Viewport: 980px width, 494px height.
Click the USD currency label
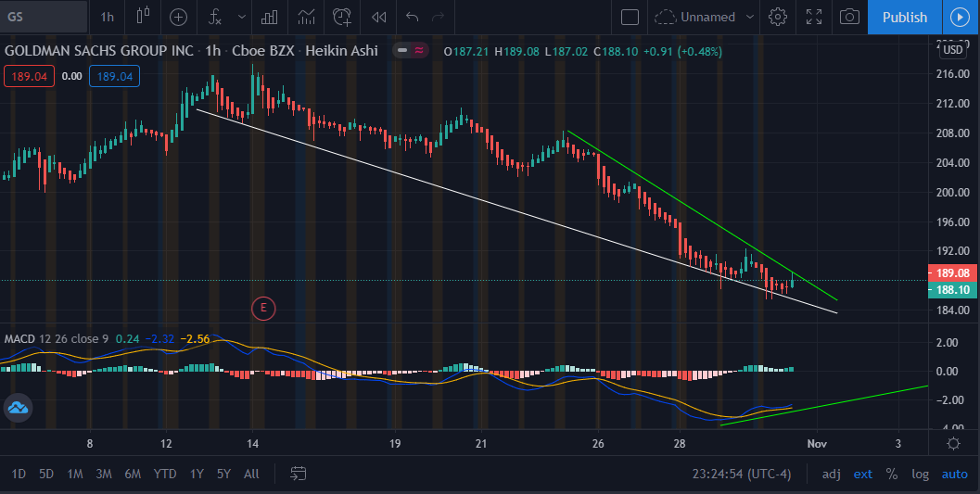point(953,50)
